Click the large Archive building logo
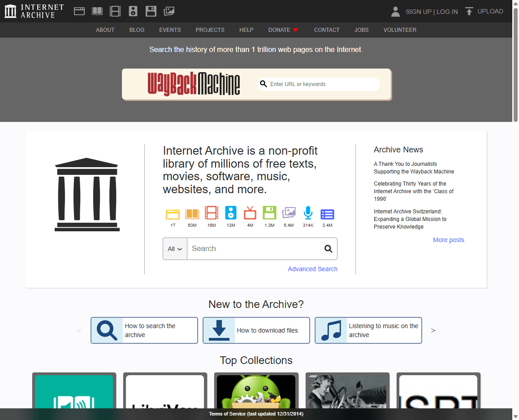 coord(86,194)
